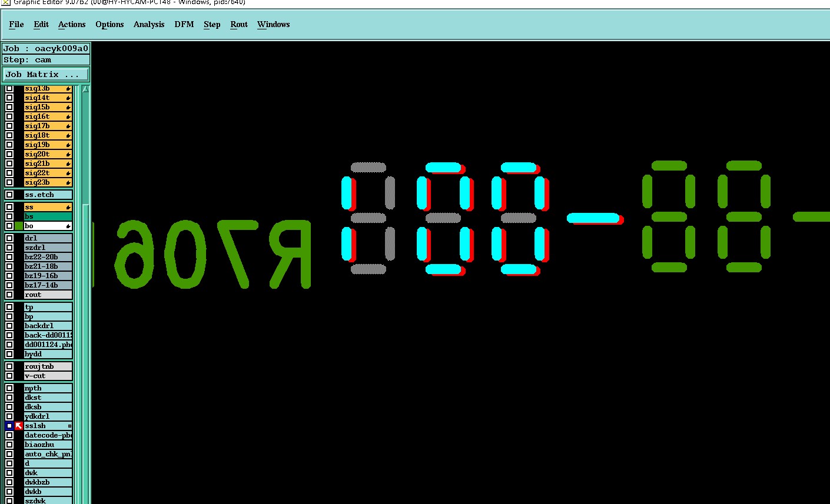Click the layer list scrollbar thumb
The image size is (830, 504).
[x=85, y=353]
